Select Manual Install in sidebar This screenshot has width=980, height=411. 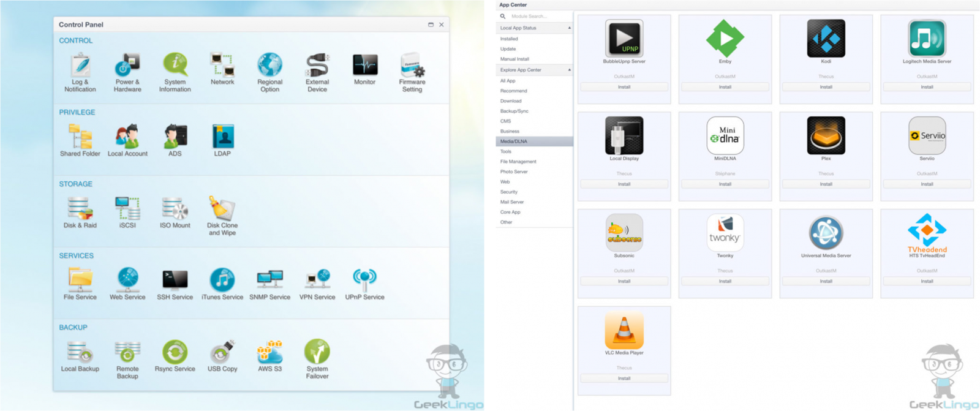click(514, 59)
